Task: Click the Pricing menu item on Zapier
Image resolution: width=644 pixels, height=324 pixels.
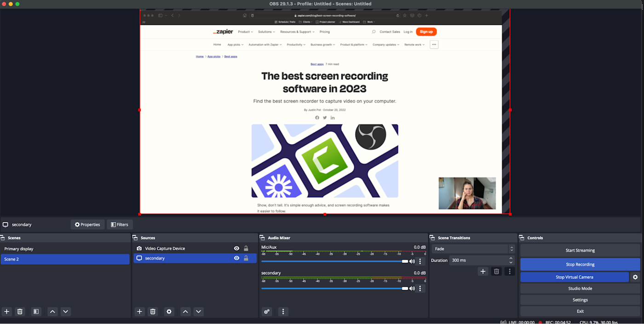Action: tap(325, 32)
